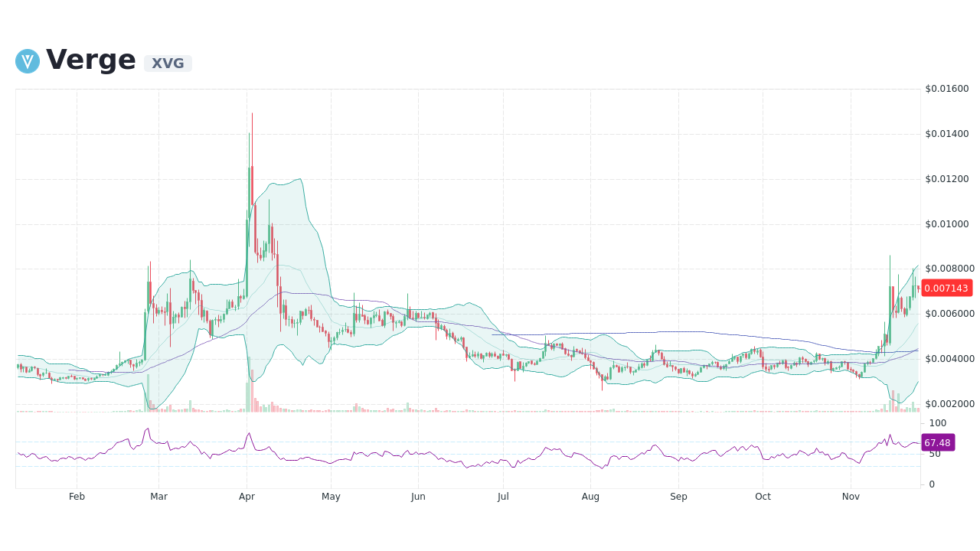Click the May label on time axis
The width and height of the screenshot is (980, 551).
point(331,497)
